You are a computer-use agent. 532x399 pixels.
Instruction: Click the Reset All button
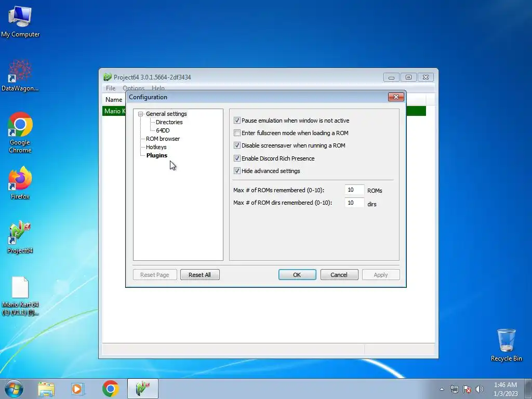pyautogui.click(x=200, y=275)
